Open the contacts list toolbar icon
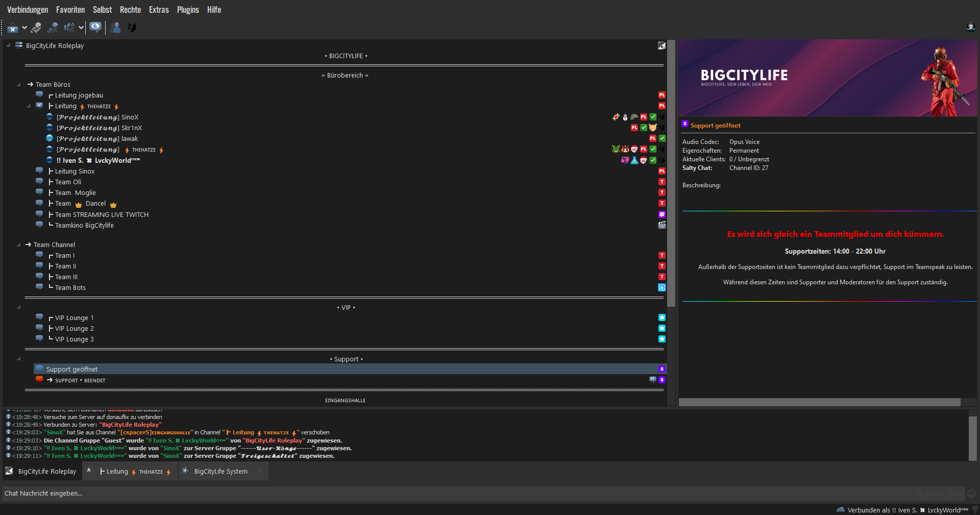This screenshot has height=515, width=980. tap(116, 28)
